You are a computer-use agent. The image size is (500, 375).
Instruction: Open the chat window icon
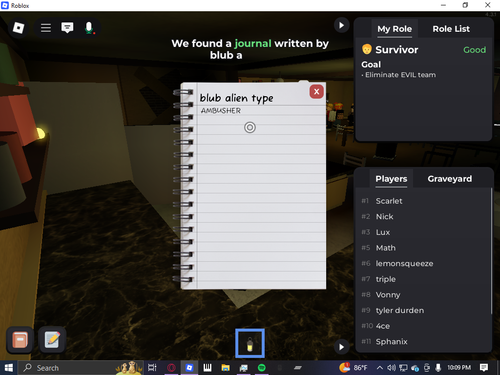(67, 28)
